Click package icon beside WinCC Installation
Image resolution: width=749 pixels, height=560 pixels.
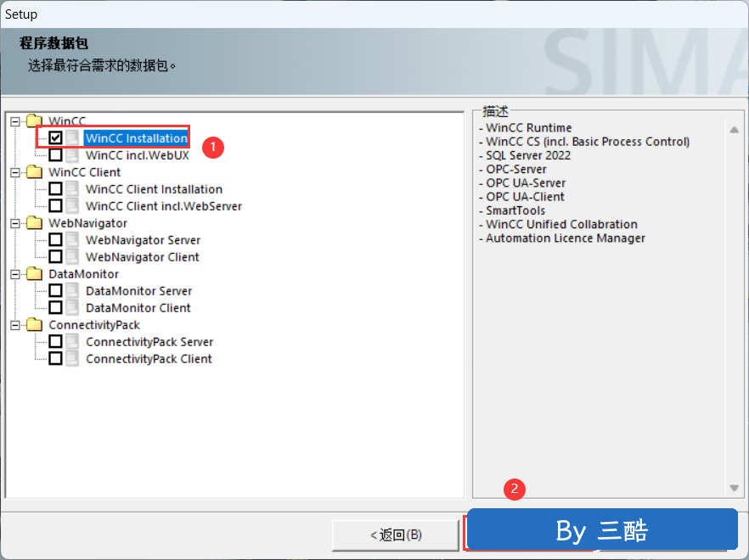click(72, 138)
